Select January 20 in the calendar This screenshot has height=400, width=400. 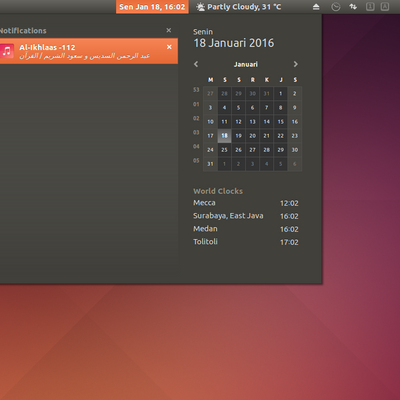pos(253,136)
